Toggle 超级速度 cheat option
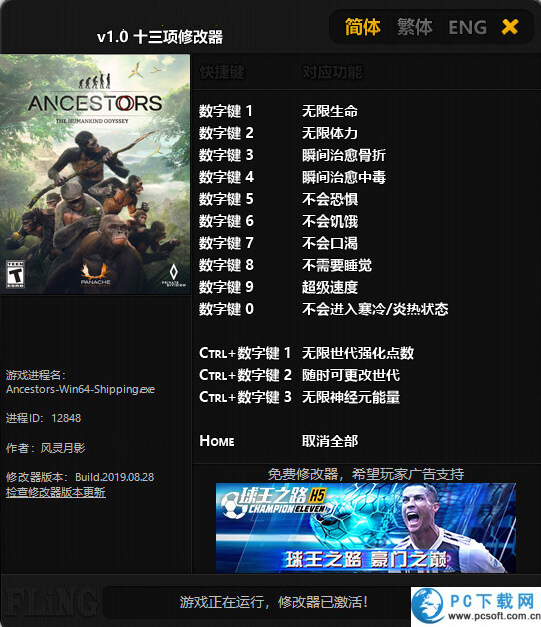Screen dimensions: 541x627 pos(330,287)
